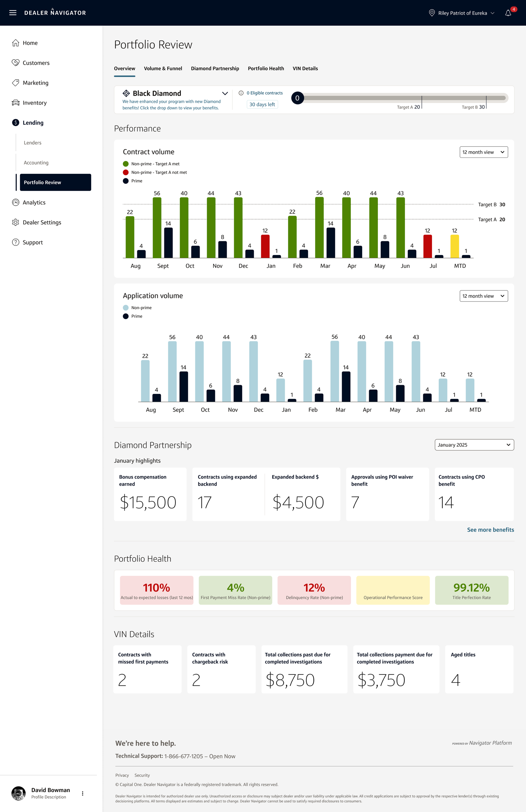Image resolution: width=526 pixels, height=812 pixels.
Task: Click the Privacy footer link
Action: pos(122,775)
